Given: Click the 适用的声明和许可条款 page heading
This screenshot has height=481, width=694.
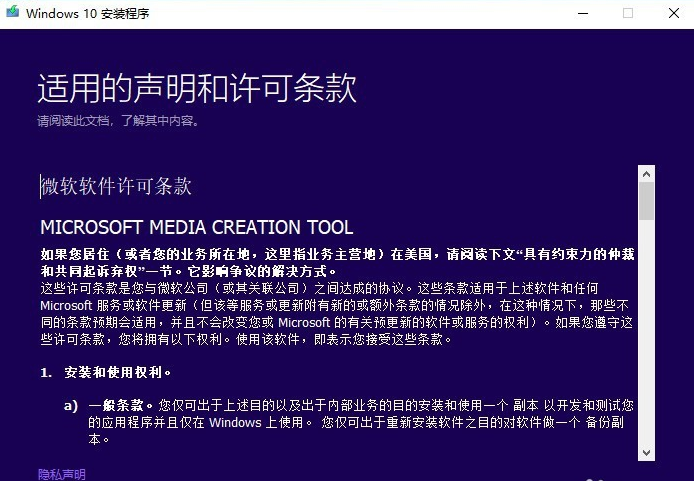Looking at the screenshot, I should point(197,88).
